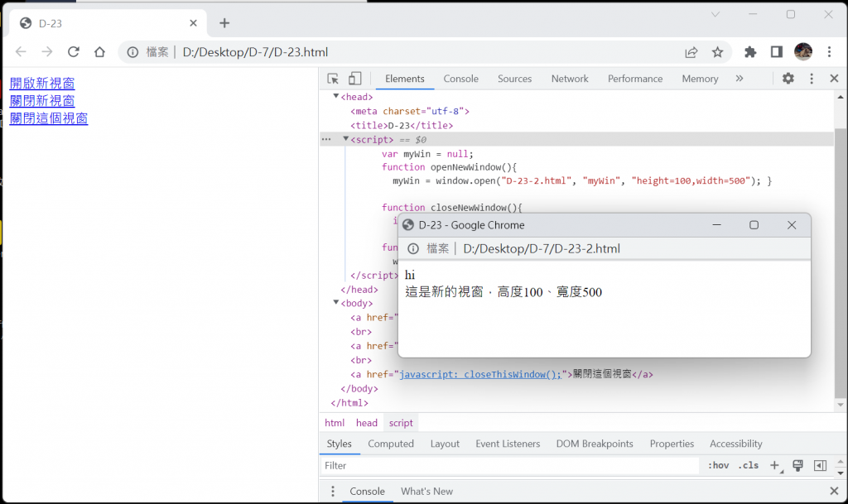Close the DevTools drawer
Viewport: 848px width, 504px height.
834,491
